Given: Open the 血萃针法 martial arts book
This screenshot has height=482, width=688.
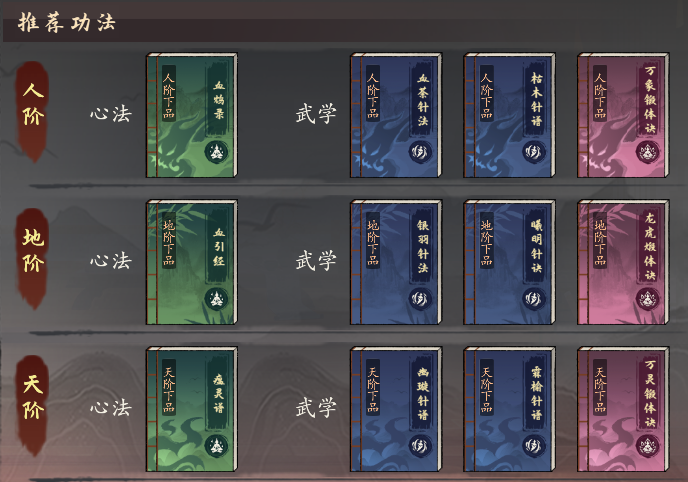Looking at the screenshot, I should pyautogui.click(x=396, y=115).
